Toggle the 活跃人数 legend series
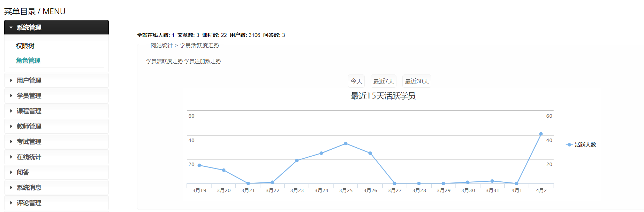The height and width of the screenshot is (212, 644). click(581, 145)
